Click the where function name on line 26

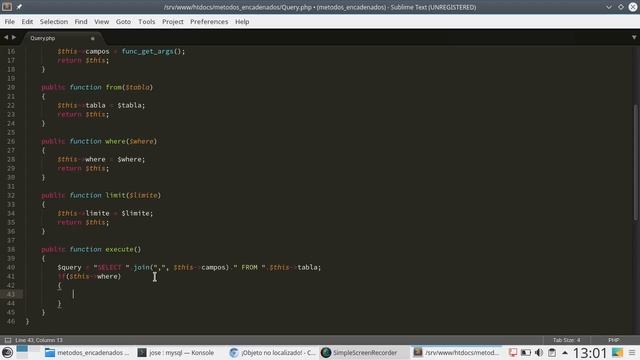pos(115,141)
